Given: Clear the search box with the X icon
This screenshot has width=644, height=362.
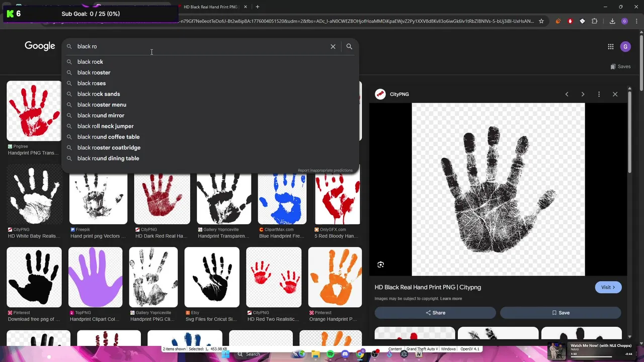Looking at the screenshot, I should [x=333, y=46].
